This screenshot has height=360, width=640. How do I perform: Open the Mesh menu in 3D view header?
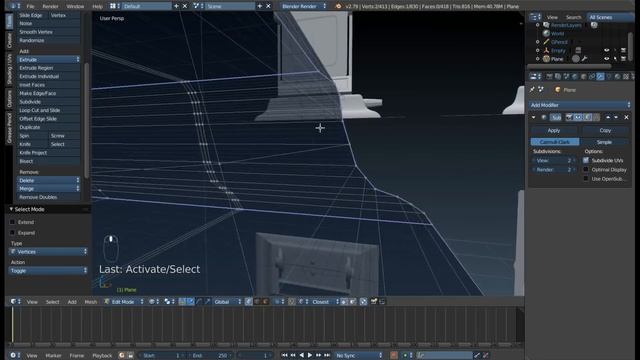pos(91,302)
